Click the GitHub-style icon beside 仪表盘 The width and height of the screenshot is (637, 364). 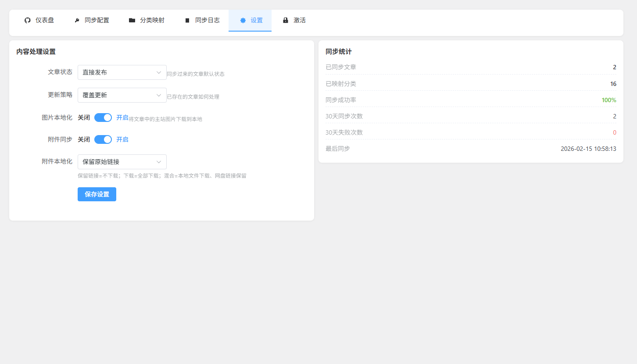pyautogui.click(x=28, y=21)
